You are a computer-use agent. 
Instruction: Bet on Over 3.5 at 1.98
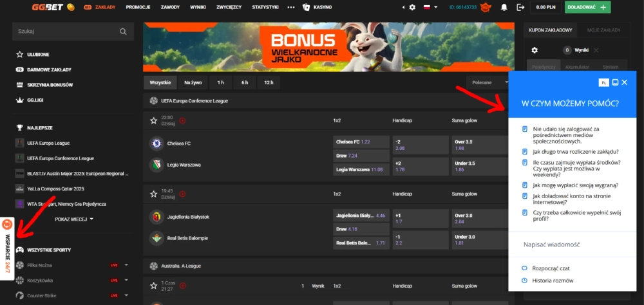[x=480, y=145]
